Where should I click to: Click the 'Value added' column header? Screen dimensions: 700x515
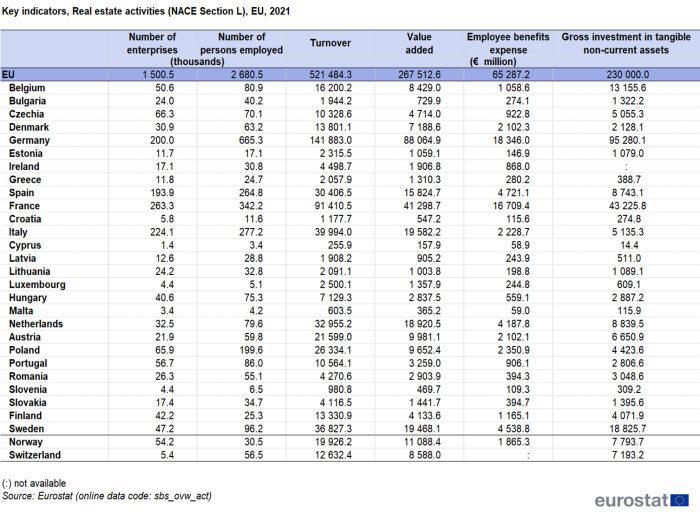419,43
